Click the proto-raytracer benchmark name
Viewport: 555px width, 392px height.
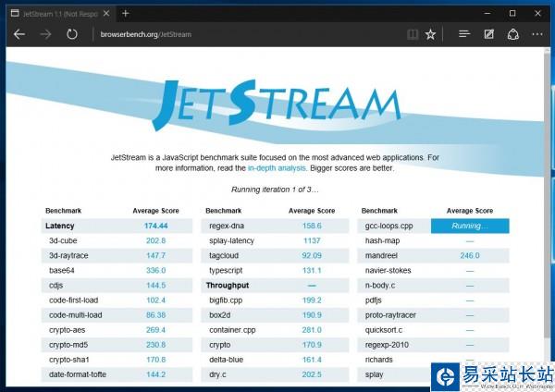pyautogui.click(x=390, y=315)
